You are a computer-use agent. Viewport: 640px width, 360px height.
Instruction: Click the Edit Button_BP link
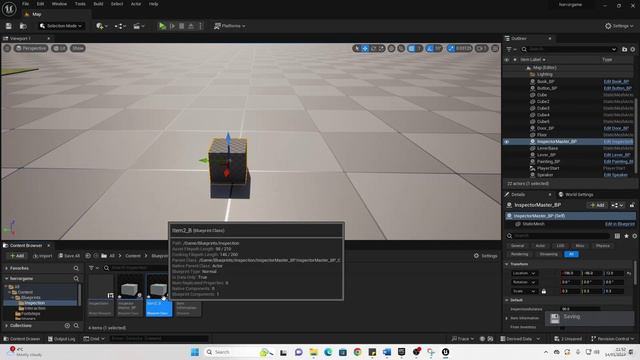point(617,88)
